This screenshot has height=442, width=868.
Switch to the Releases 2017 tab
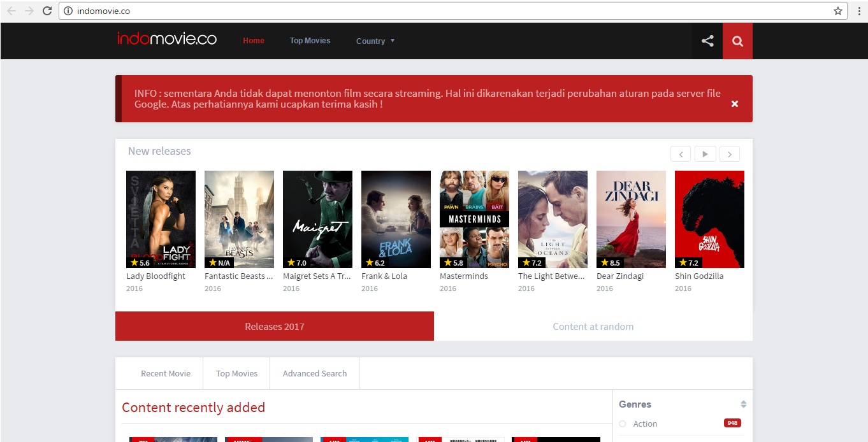click(275, 326)
